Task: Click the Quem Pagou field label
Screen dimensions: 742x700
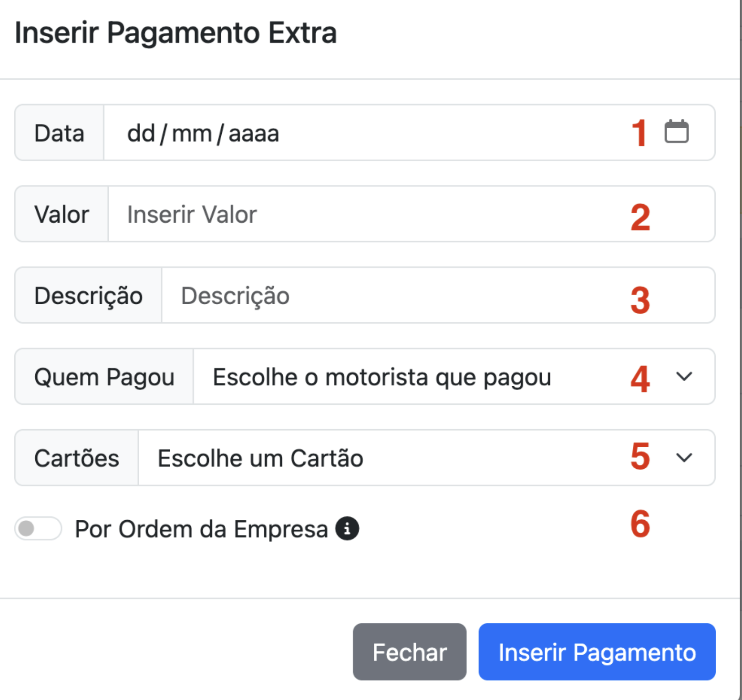Action: 104,377
